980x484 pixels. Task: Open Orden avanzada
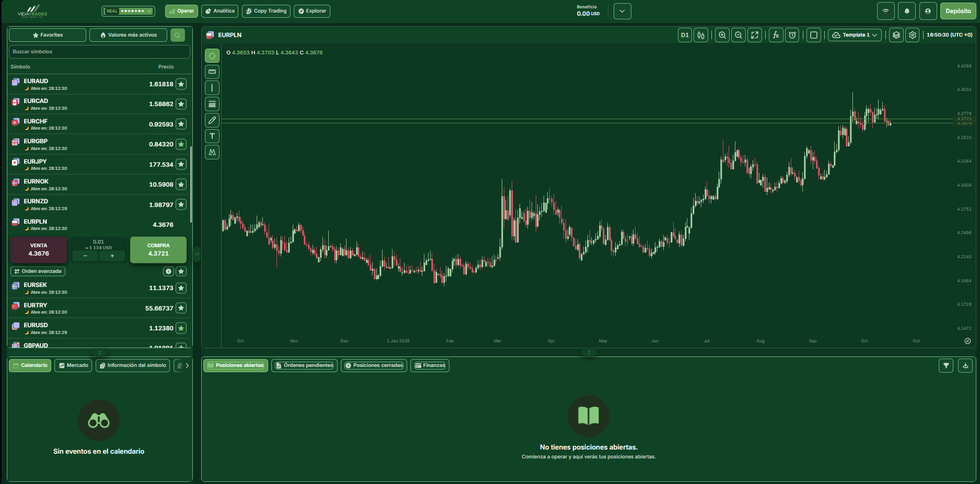[38, 271]
